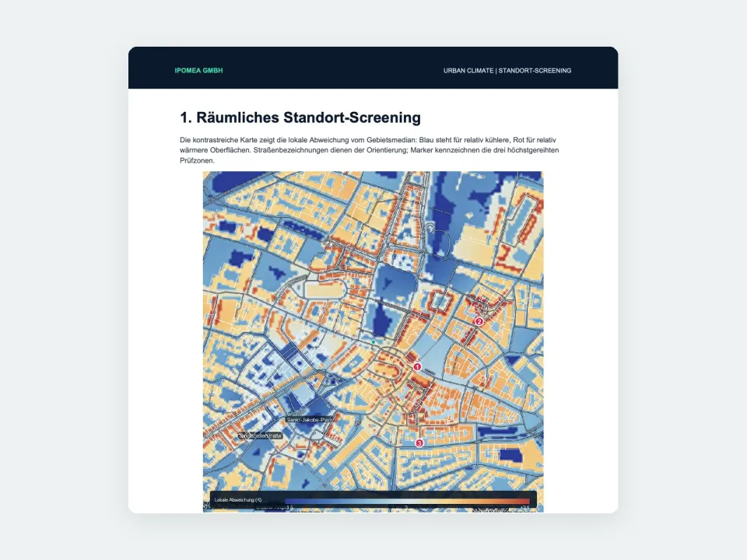Click heading 1. Räumliches Standort-Screening
747x560 pixels.
[300, 117]
